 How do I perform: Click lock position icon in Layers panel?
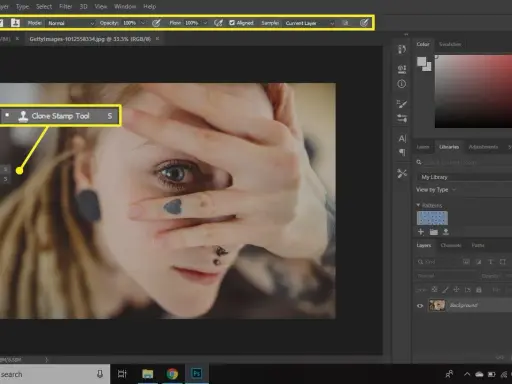456,289
